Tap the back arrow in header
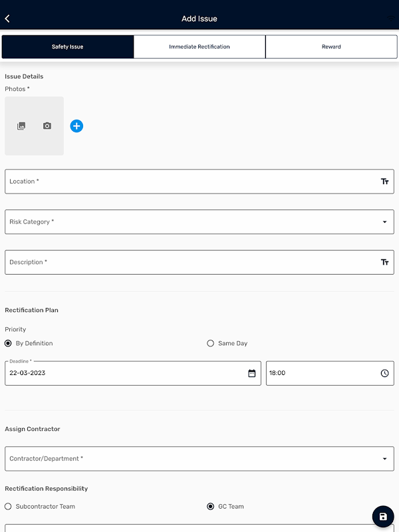 (x=7, y=19)
